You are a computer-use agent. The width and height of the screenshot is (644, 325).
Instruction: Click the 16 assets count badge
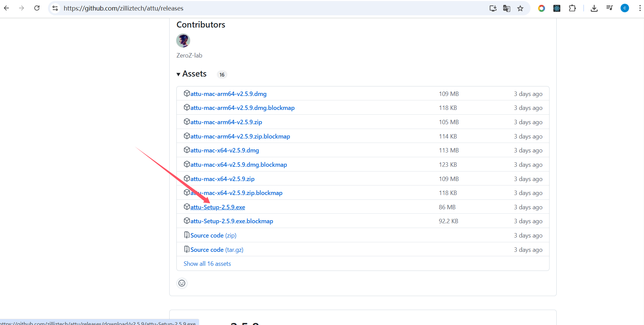click(x=222, y=75)
